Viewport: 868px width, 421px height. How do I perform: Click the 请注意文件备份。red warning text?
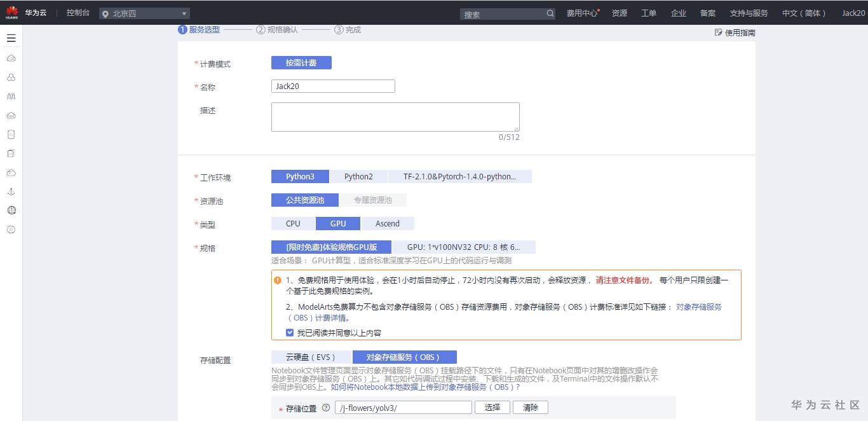pyautogui.click(x=625, y=280)
